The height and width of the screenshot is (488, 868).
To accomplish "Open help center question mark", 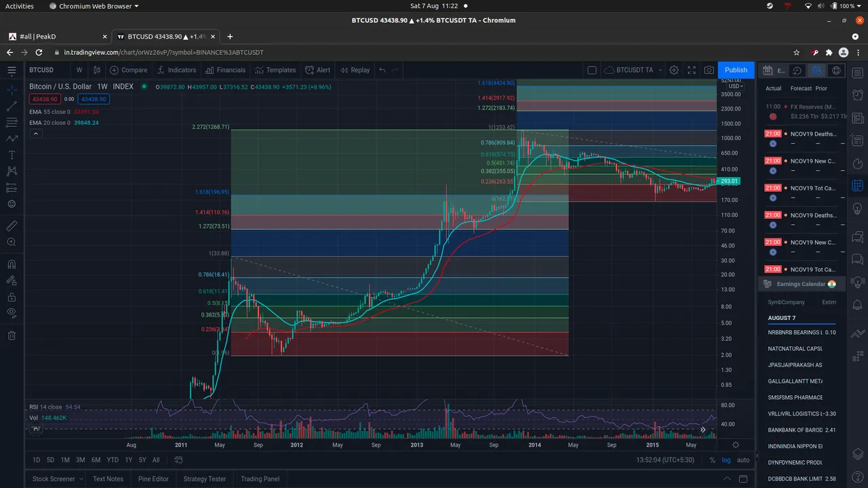I will [857, 477].
